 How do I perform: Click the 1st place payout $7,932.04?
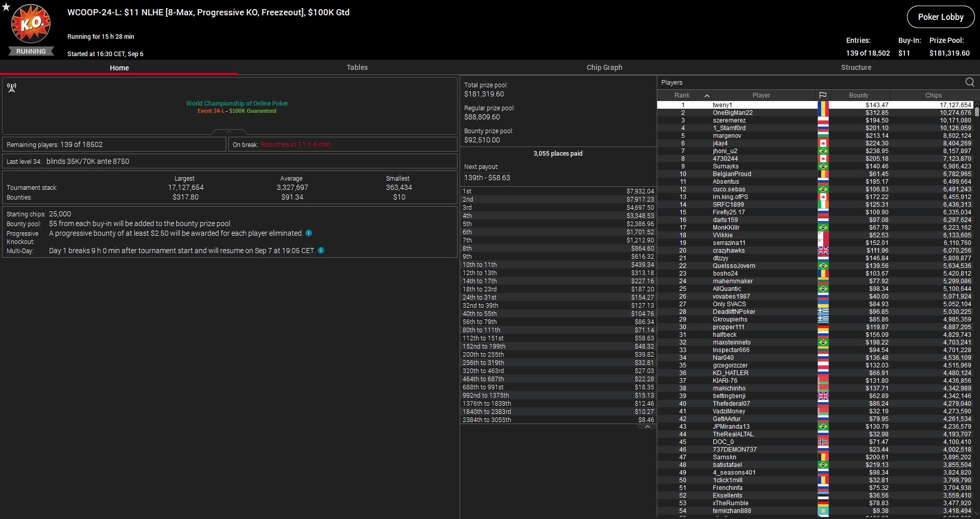pos(640,191)
